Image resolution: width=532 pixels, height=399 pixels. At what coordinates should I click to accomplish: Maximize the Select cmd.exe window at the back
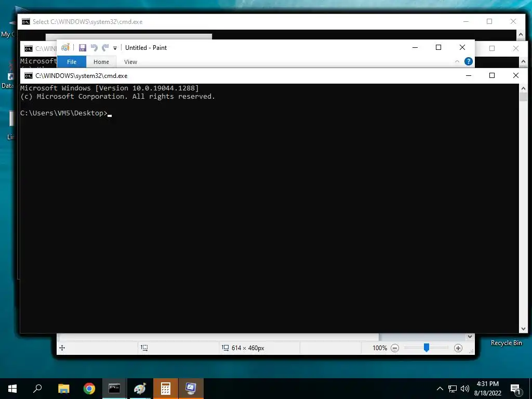coord(489,21)
